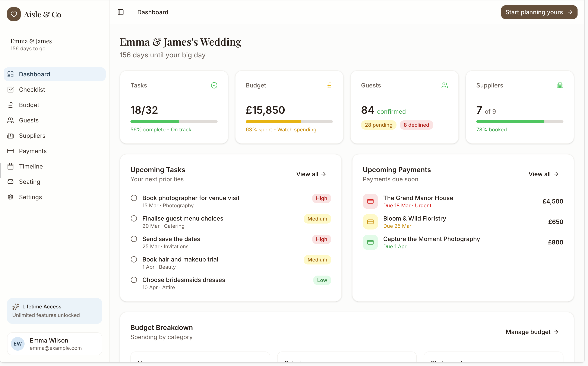Screen dimensions: 588x366
Task: Click the pound icon on Budget card
Action: tap(329, 85)
